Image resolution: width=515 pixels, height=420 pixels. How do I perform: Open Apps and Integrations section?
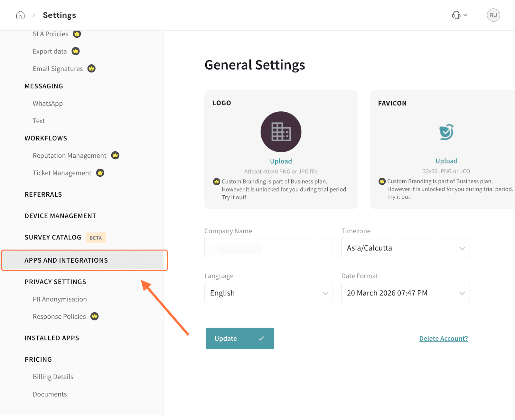tap(66, 260)
